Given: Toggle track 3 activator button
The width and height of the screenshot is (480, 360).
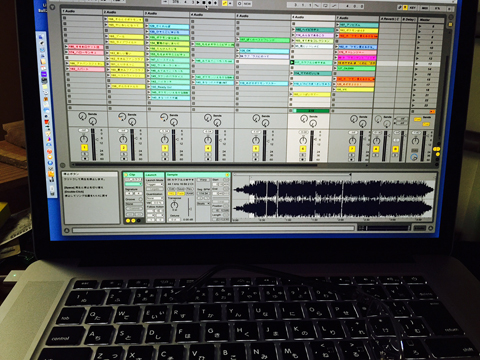Looking at the screenshot, I should tap(165, 148).
